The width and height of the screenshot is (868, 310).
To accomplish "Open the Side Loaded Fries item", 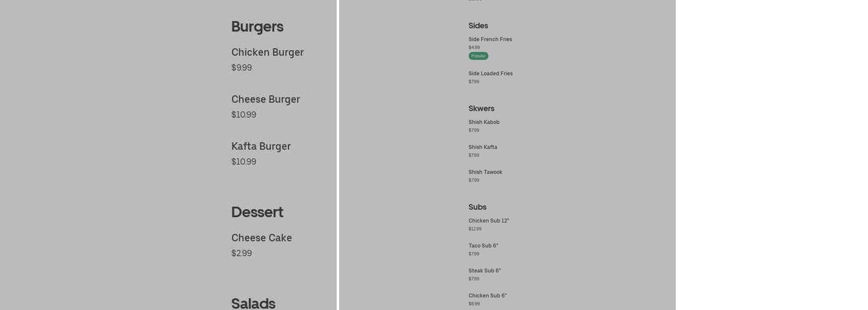I will [x=490, y=74].
